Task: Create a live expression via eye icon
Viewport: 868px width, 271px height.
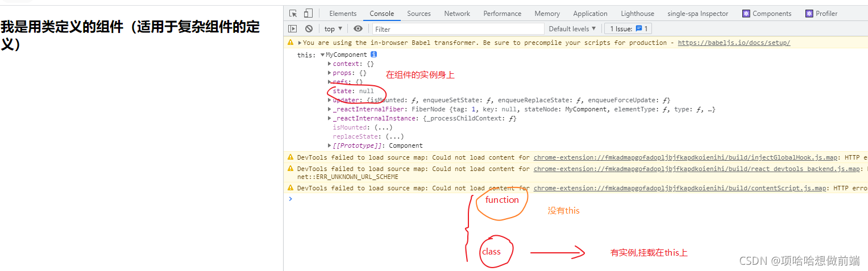Action: click(x=358, y=28)
